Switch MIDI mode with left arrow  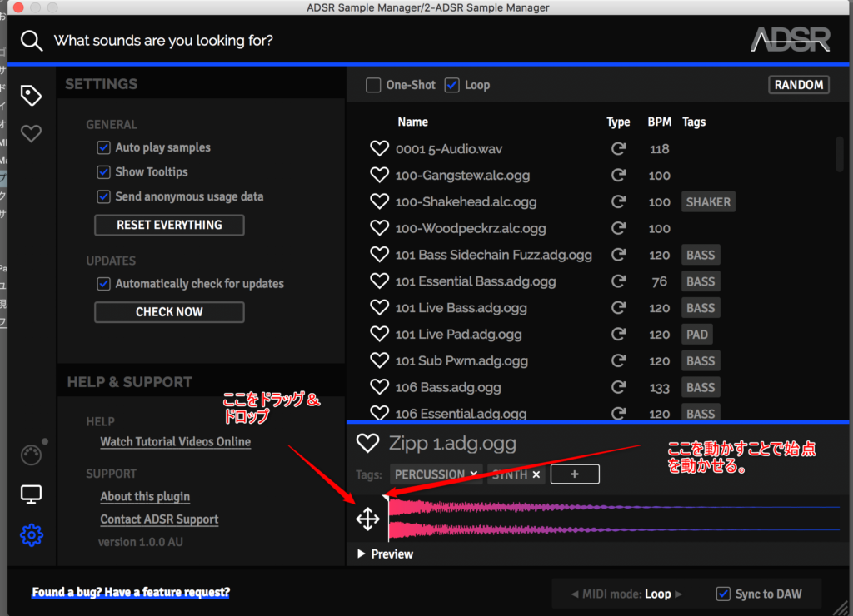click(x=573, y=594)
